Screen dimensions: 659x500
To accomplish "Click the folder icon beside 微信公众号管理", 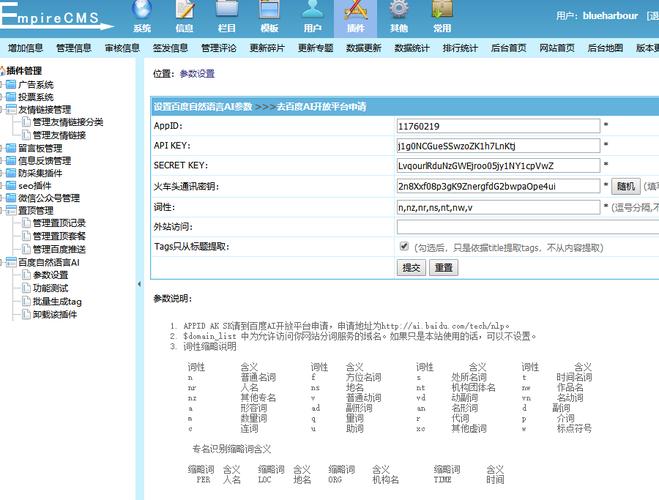I will (11, 198).
